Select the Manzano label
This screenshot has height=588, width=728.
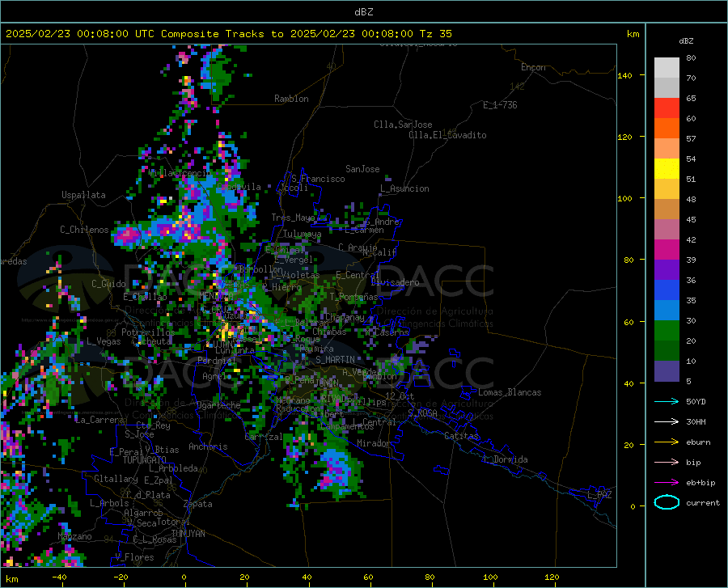pos(74,536)
